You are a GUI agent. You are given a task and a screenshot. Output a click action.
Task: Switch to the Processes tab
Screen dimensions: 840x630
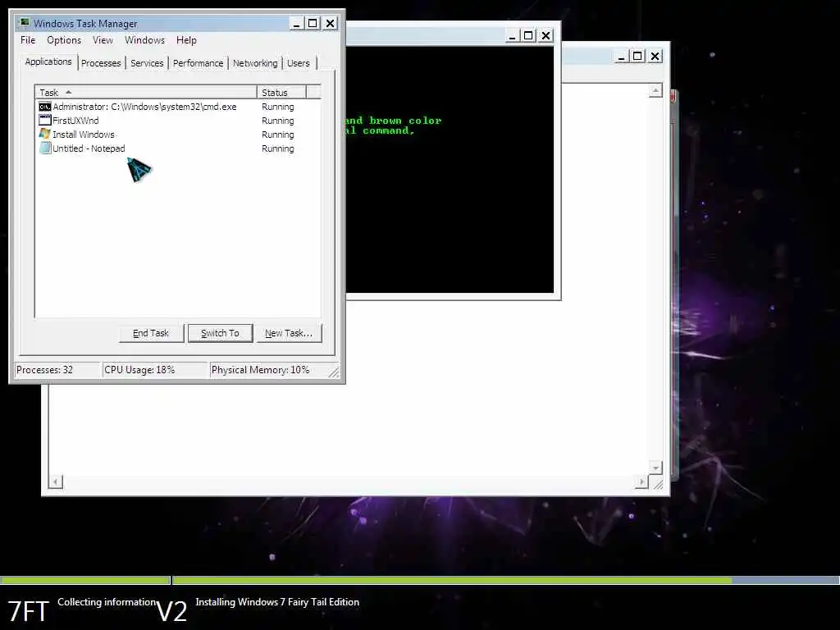101,63
